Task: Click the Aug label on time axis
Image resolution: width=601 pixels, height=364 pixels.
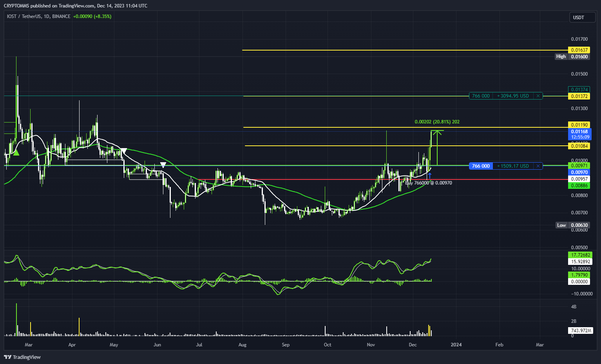Action: point(242,345)
